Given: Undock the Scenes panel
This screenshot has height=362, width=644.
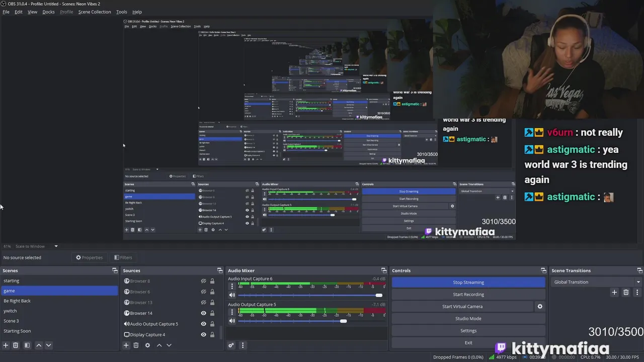Looking at the screenshot, I should tap(115, 270).
